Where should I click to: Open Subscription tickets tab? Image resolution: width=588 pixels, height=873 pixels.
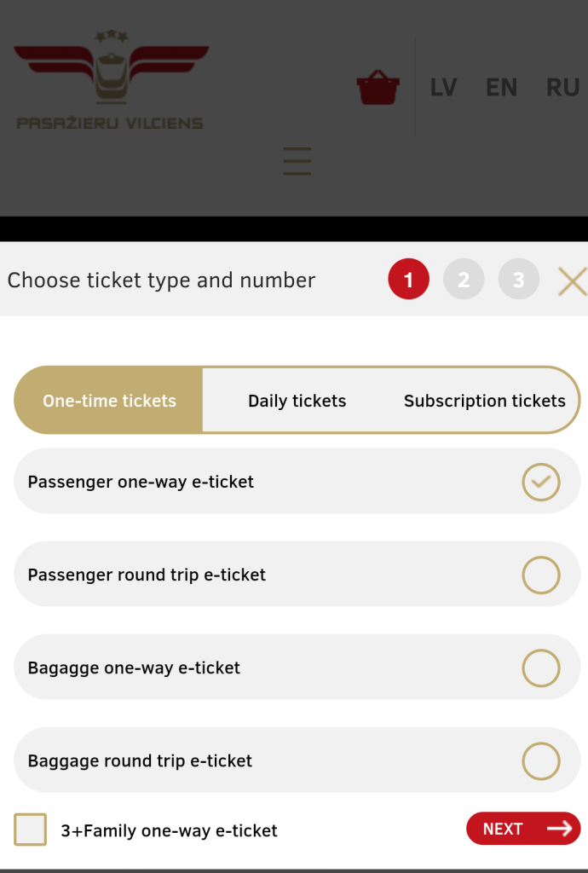click(484, 401)
